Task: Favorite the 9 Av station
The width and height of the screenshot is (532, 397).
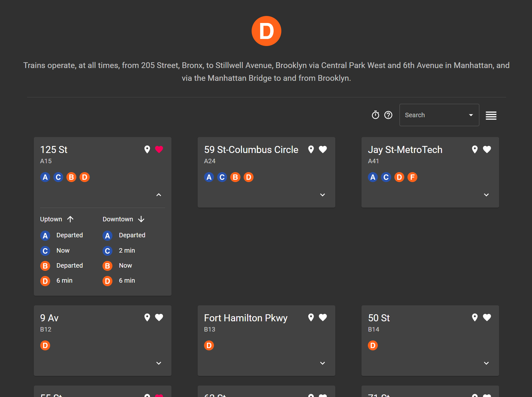Action: [159, 317]
